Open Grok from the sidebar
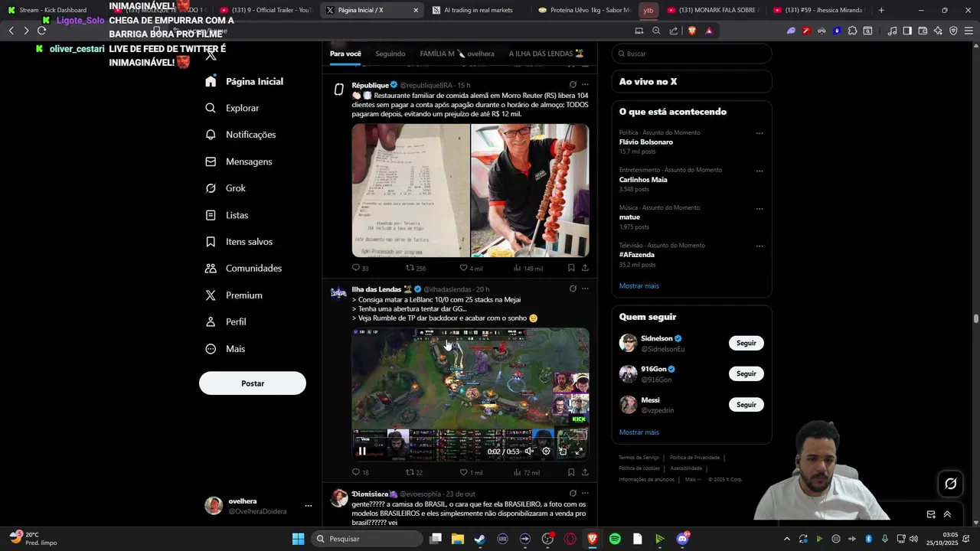The height and width of the screenshot is (551, 980). point(226,188)
